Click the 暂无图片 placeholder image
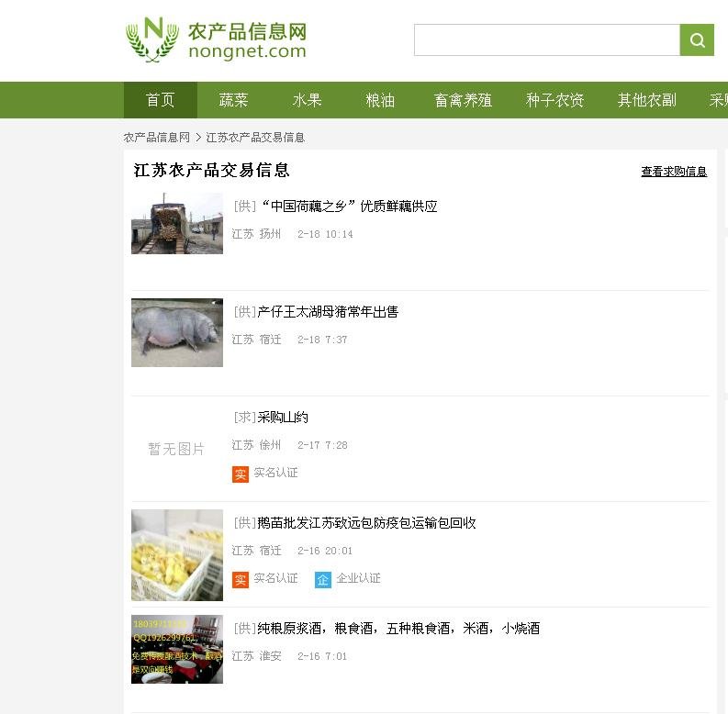This screenshot has width=728, height=714. tap(177, 449)
